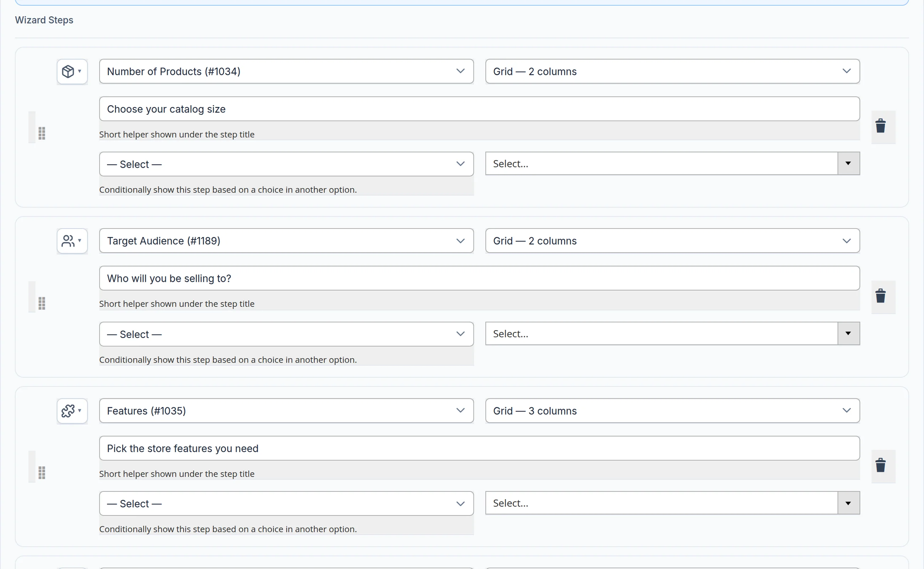Open condition value Select... combo in Features step
The image size is (924, 569).
click(x=672, y=503)
